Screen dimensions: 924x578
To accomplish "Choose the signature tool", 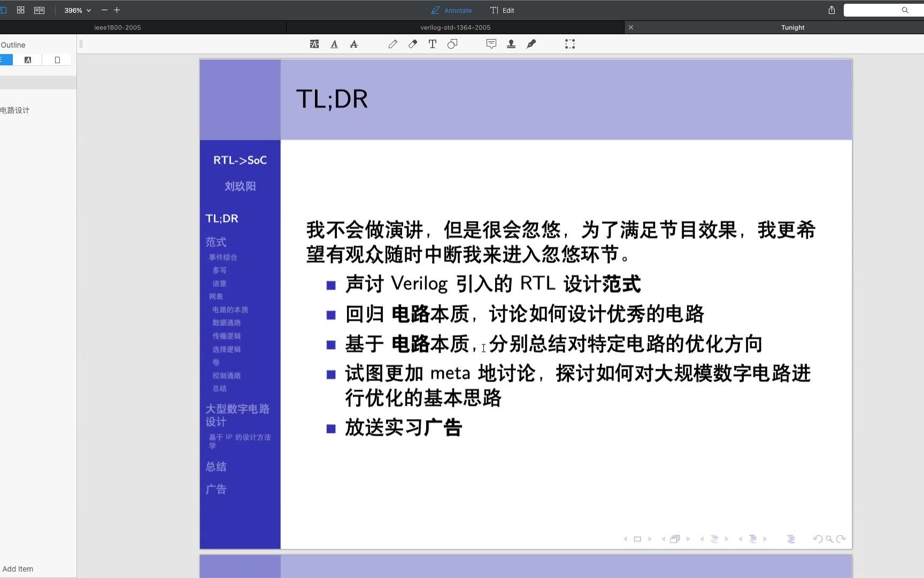I will pyautogui.click(x=531, y=44).
